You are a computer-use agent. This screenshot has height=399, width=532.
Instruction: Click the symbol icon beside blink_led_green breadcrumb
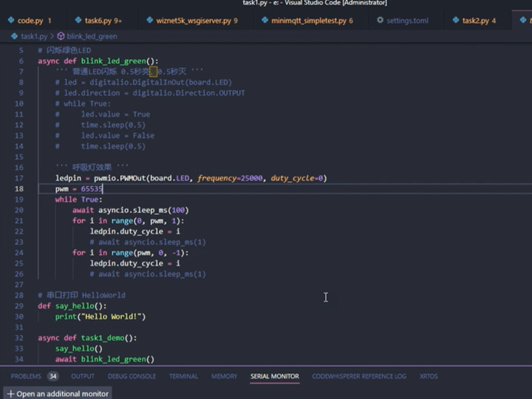pyautogui.click(x=60, y=35)
